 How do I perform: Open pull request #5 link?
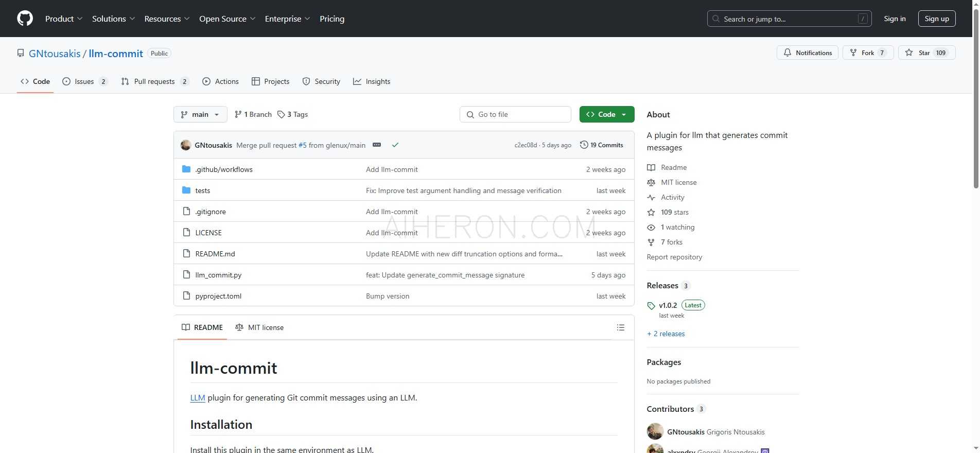303,145
